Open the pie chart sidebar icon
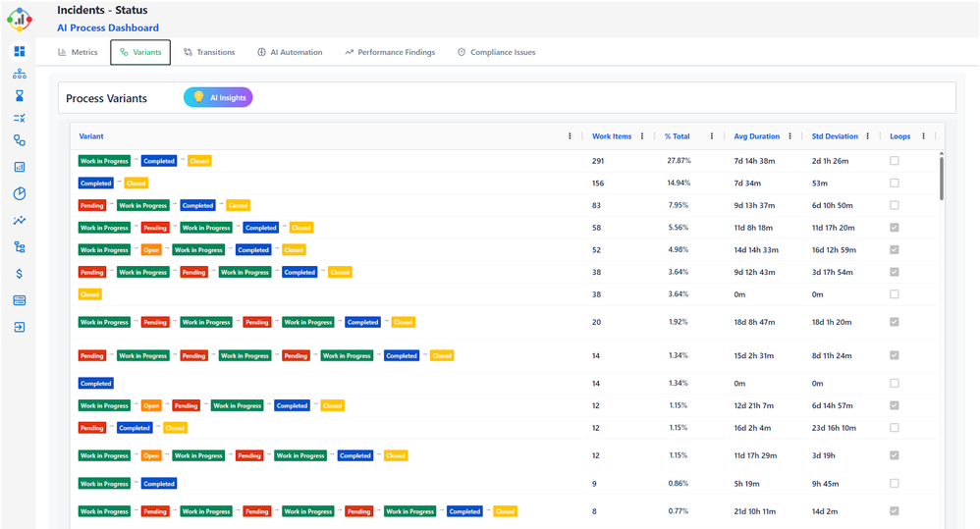 click(x=20, y=193)
